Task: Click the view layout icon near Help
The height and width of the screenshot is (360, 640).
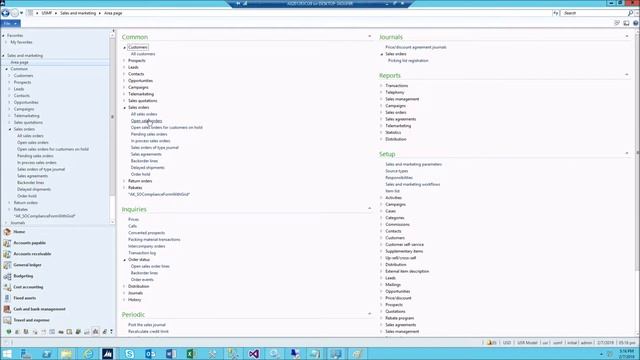Action: pos(626,23)
